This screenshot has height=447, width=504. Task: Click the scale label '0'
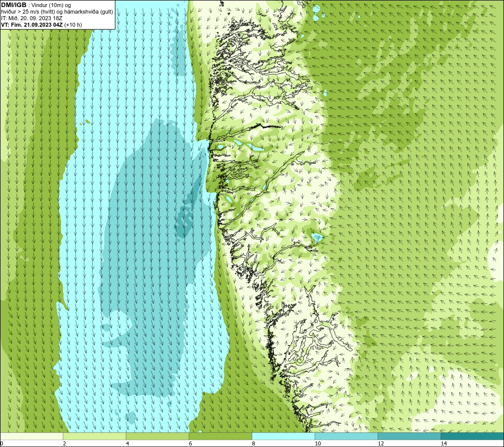(2, 444)
